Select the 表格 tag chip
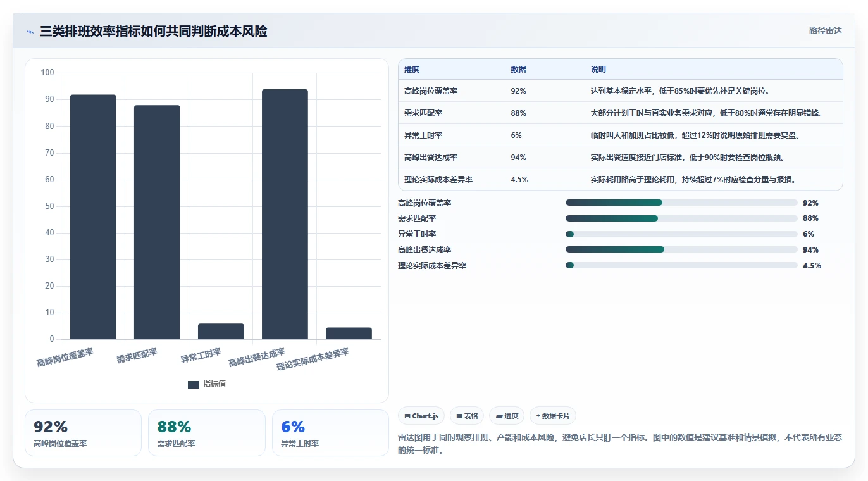Viewport: 868px width, 481px height. [467, 416]
